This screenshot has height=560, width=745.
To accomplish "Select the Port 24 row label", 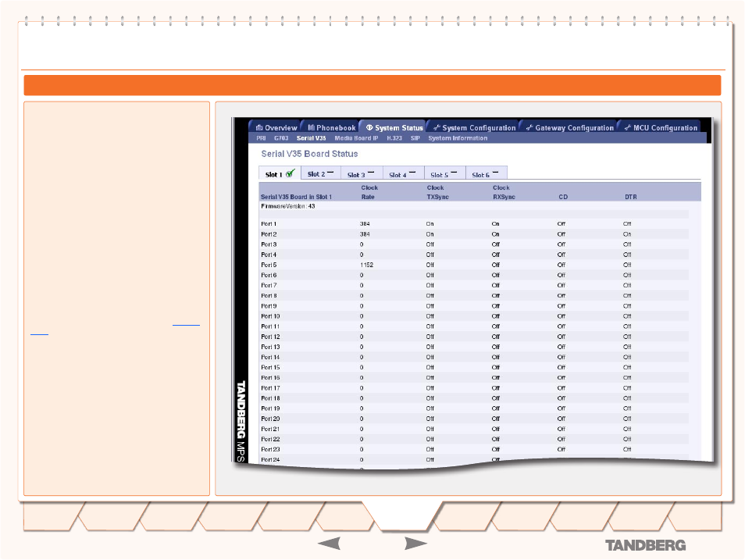I will (x=270, y=460).
